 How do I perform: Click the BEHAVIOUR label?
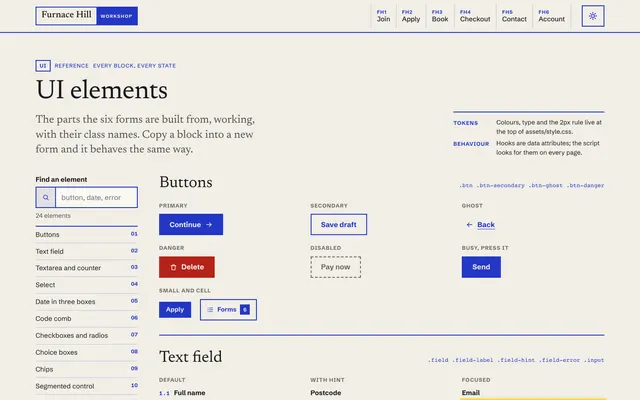coord(471,144)
